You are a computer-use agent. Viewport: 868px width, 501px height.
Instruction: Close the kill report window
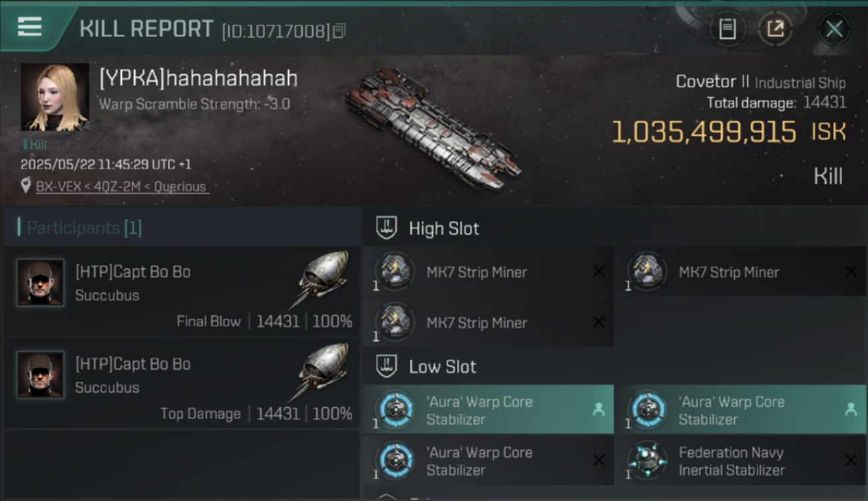[x=834, y=29]
